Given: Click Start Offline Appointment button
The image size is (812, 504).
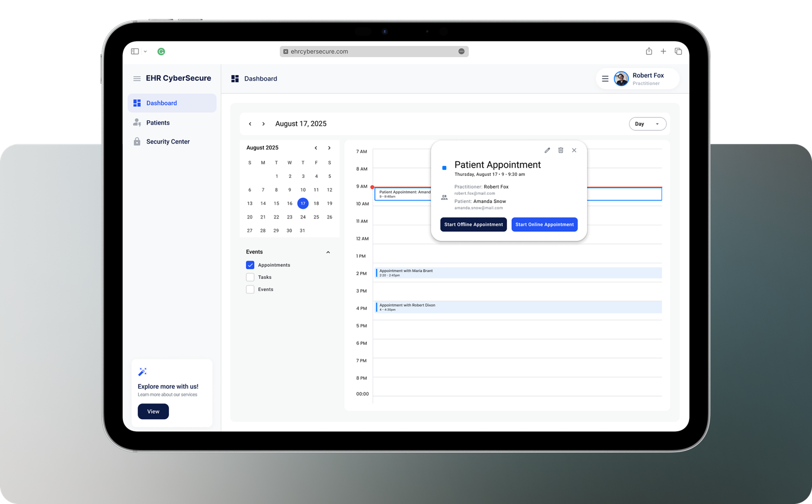Looking at the screenshot, I should click(x=473, y=224).
